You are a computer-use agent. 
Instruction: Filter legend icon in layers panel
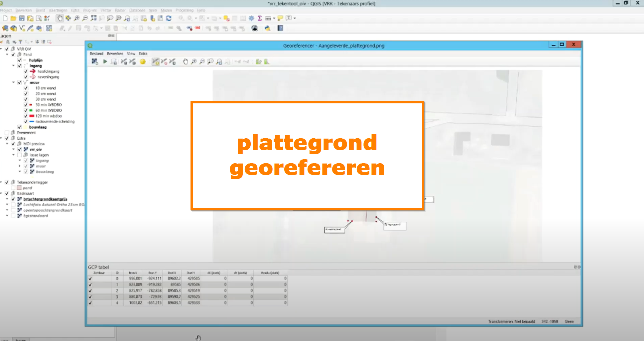20,42
